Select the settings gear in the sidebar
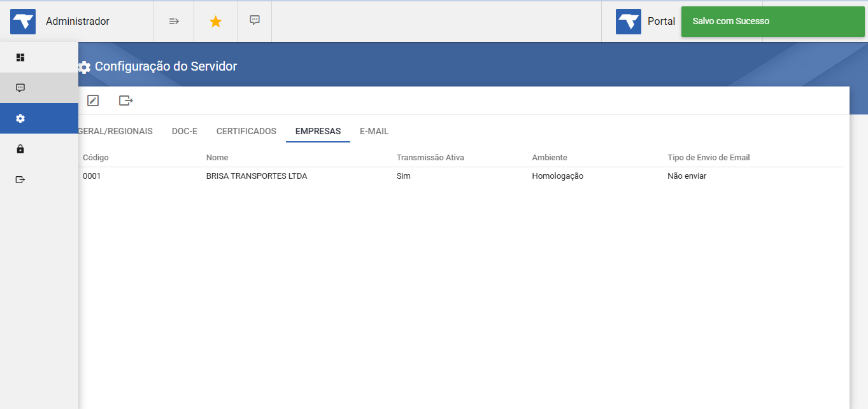Screen dimensions: 868x409 pos(20,118)
